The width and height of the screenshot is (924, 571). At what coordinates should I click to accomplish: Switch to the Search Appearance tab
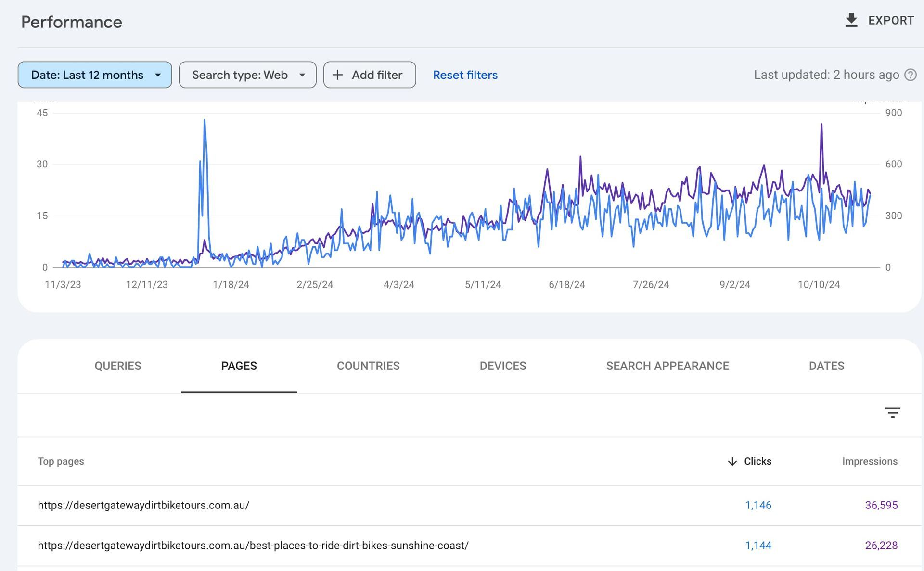[x=667, y=366]
